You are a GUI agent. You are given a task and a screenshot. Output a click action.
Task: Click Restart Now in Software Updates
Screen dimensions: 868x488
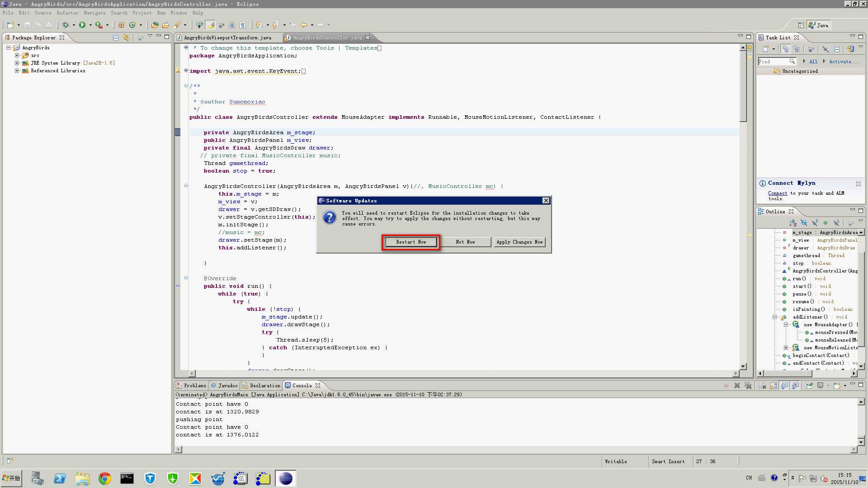click(411, 242)
